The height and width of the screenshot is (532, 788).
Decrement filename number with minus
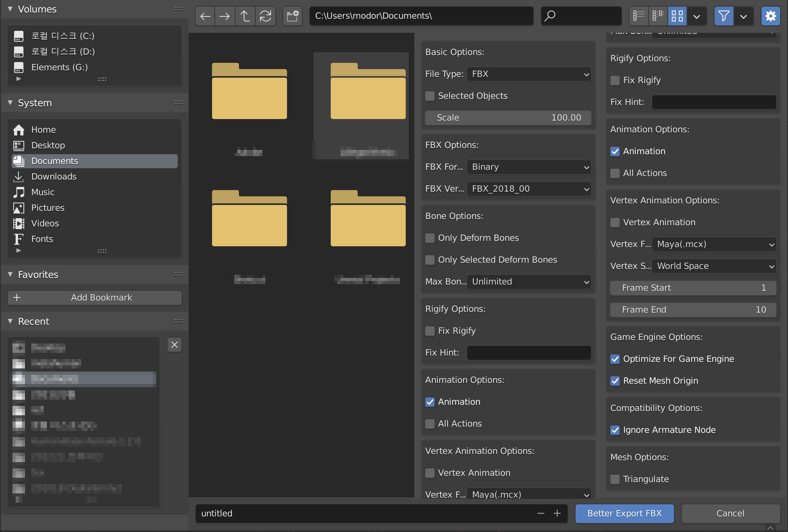541,513
